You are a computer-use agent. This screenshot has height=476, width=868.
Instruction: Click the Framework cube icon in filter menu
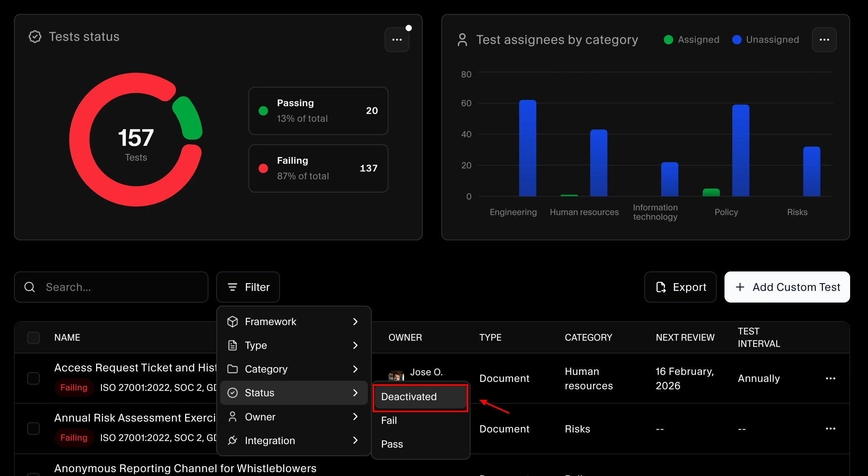[233, 322]
